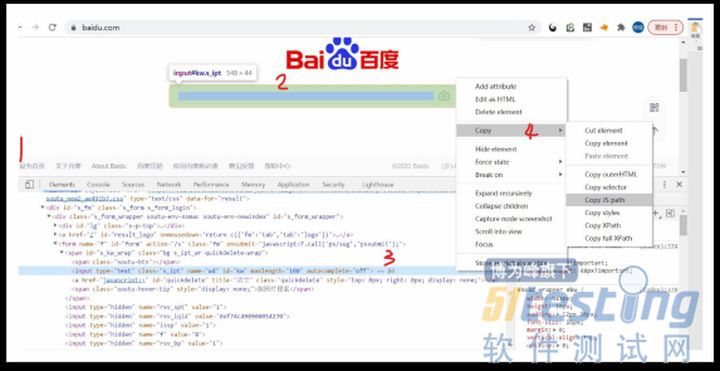Collapse the div id="s_form_wrapper" node
Image resolution: width=720 pixels, height=371 pixels.
point(49,216)
